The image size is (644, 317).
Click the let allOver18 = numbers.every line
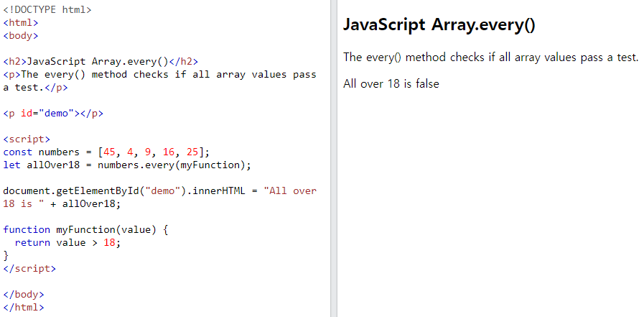coord(127,165)
